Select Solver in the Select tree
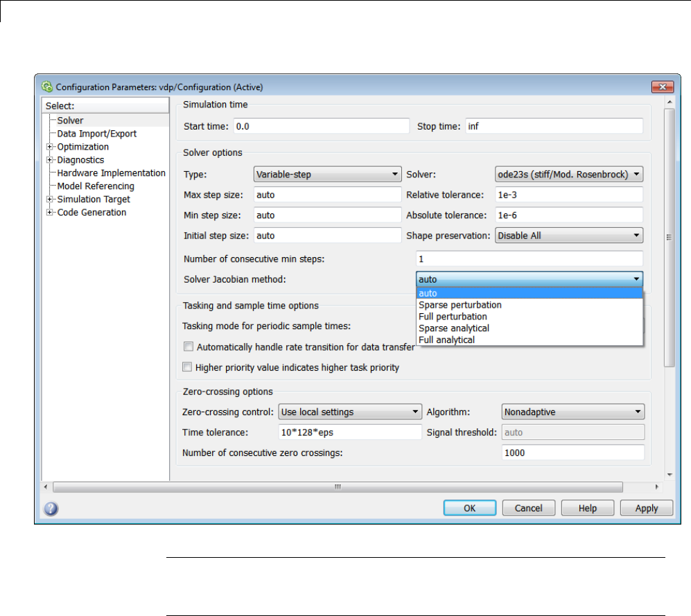The width and height of the screenshot is (691, 616). [x=70, y=121]
